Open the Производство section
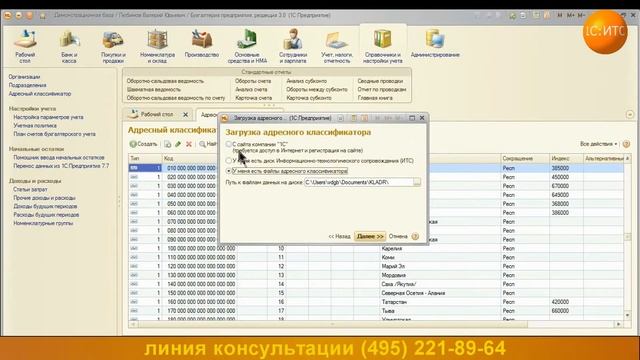 pyautogui.click(x=202, y=43)
